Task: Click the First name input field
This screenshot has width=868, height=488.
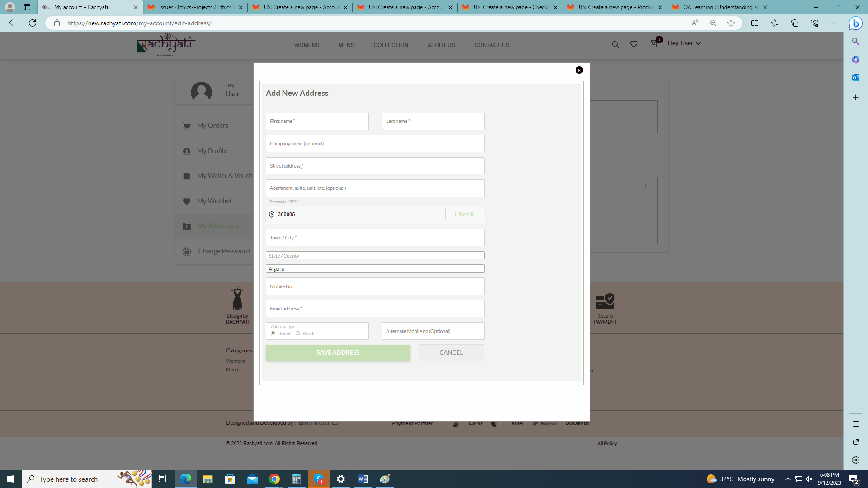Action: pyautogui.click(x=317, y=122)
